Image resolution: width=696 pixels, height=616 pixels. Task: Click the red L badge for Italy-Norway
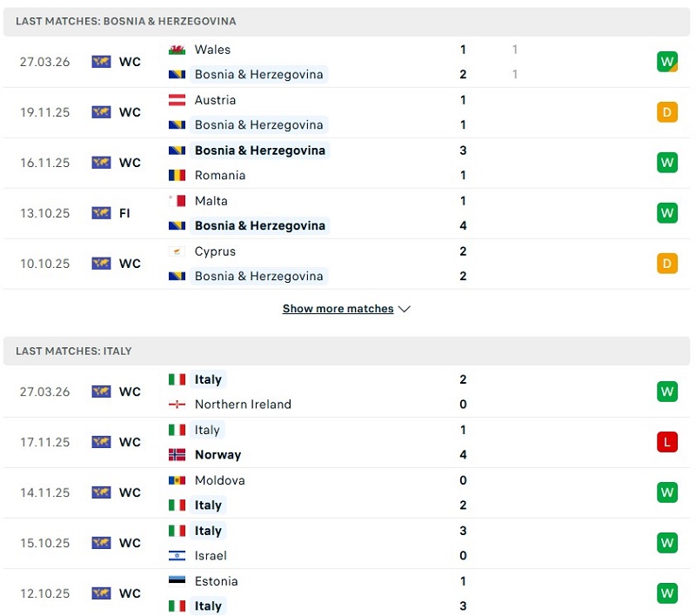tap(666, 442)
